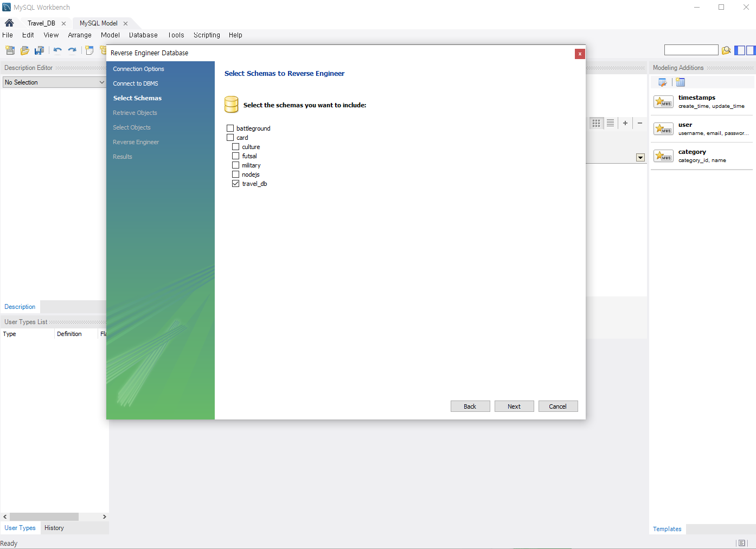Click the Cancel button
756x549 pixels.
(x=558, y=406)
